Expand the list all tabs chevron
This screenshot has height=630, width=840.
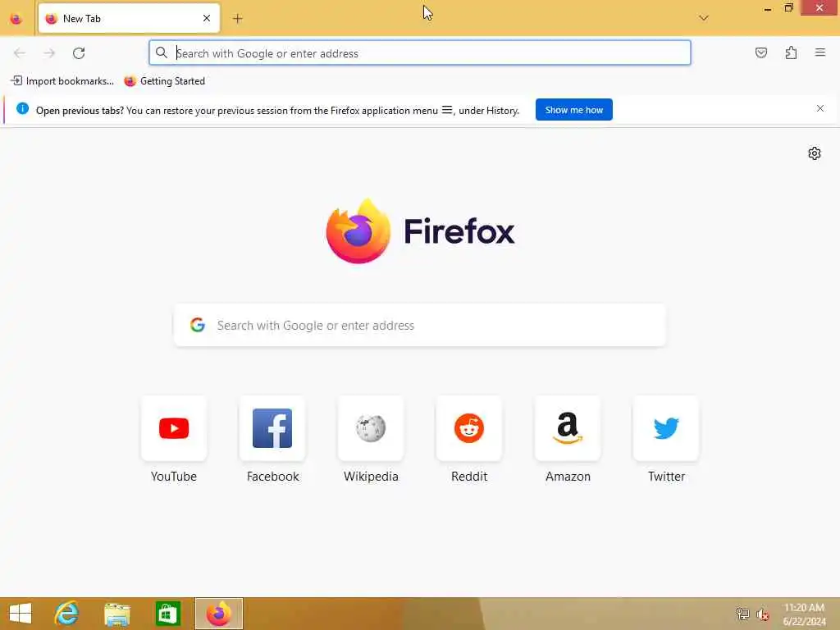click(x=704, y=18)
